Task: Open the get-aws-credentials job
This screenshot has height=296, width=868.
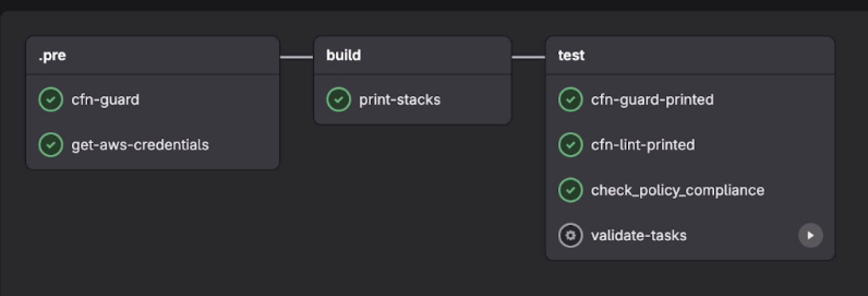Action: point(140,145)
